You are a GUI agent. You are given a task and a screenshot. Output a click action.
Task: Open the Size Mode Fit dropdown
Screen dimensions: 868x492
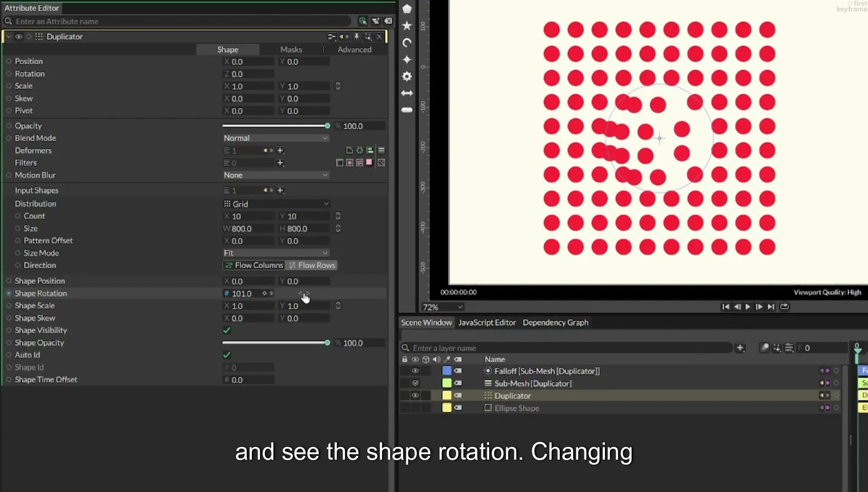coord(275,253)
